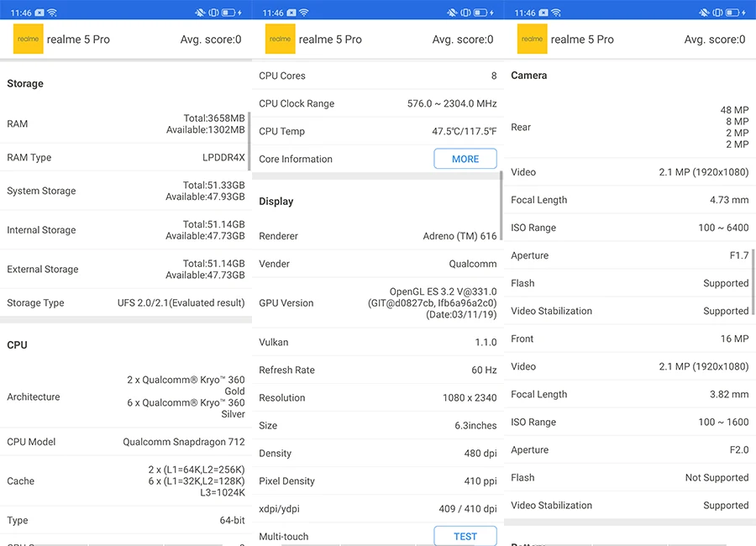
Task: Tap realme logo on the Camera screen
Action: (532, 39)
